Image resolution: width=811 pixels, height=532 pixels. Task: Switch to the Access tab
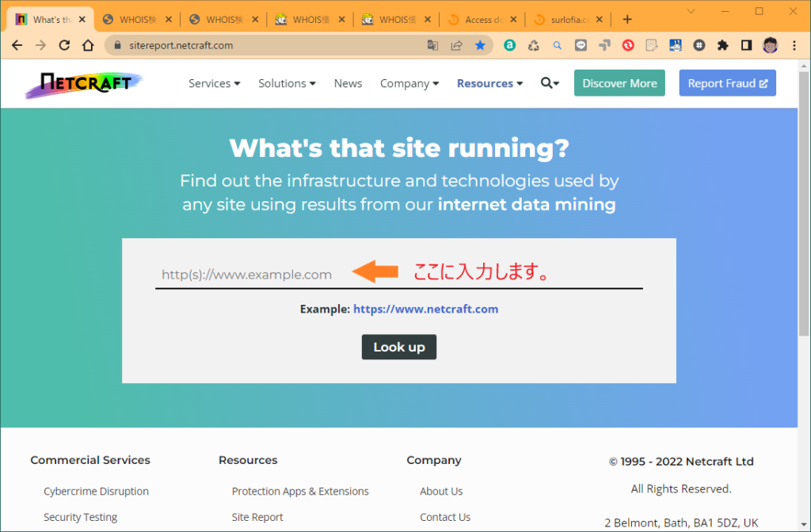click(480, 18)
